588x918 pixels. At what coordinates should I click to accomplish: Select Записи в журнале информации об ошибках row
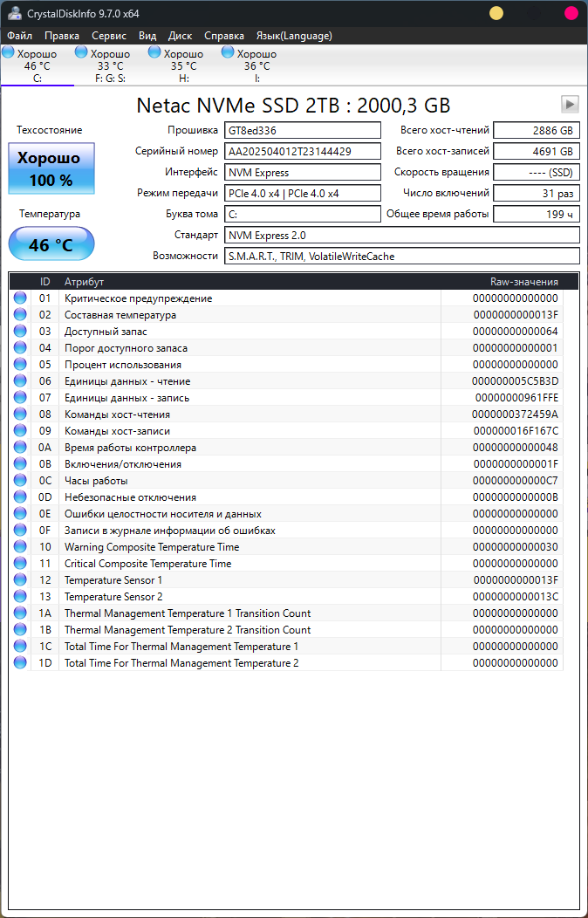285,531
